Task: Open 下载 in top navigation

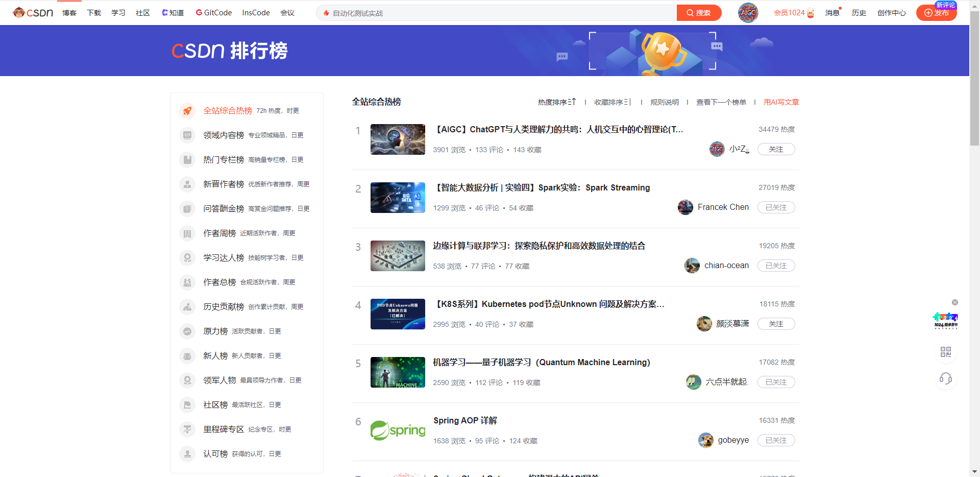Action: [x=94, y=13]
